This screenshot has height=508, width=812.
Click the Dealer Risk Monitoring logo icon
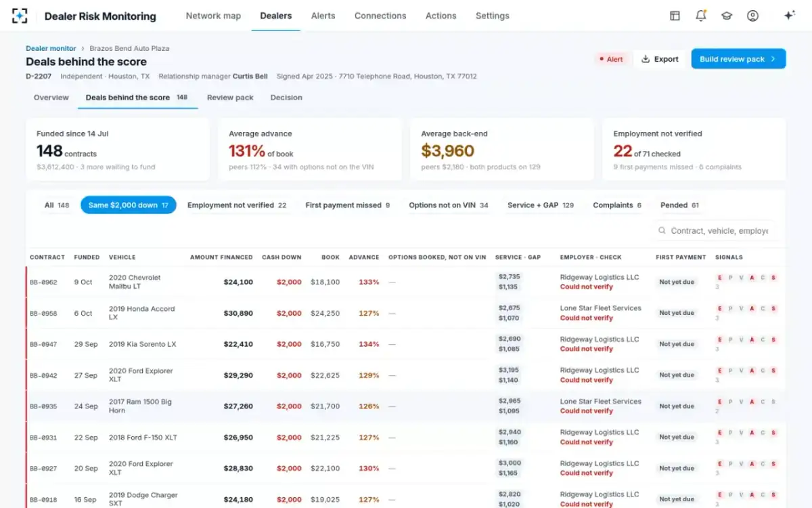pyautogui.click(x=20, y=16)
